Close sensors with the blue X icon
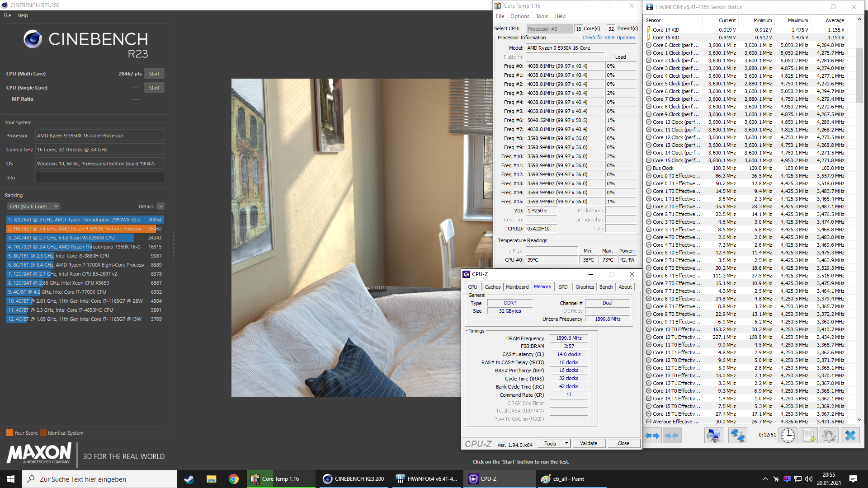 [850, 436]
